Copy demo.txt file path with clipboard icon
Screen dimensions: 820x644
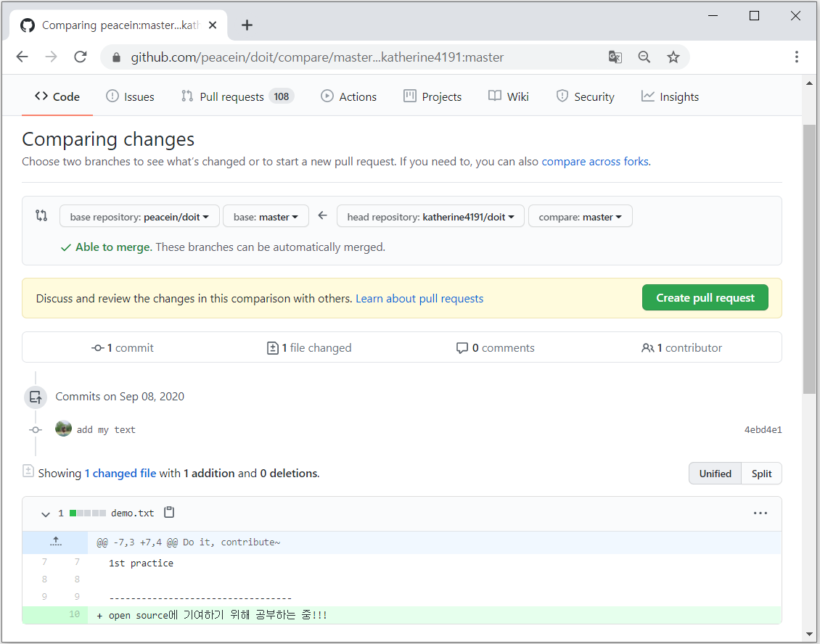click(169, 512)
